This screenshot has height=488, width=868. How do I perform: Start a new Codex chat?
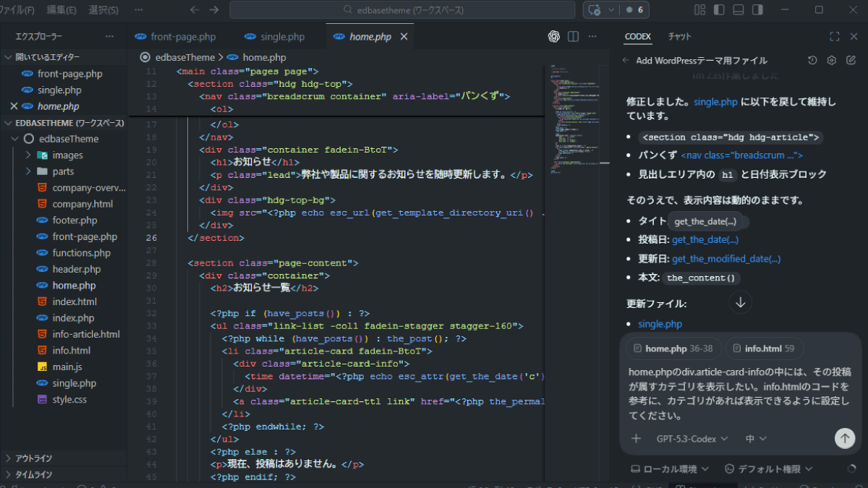click(x=851, y=61)
